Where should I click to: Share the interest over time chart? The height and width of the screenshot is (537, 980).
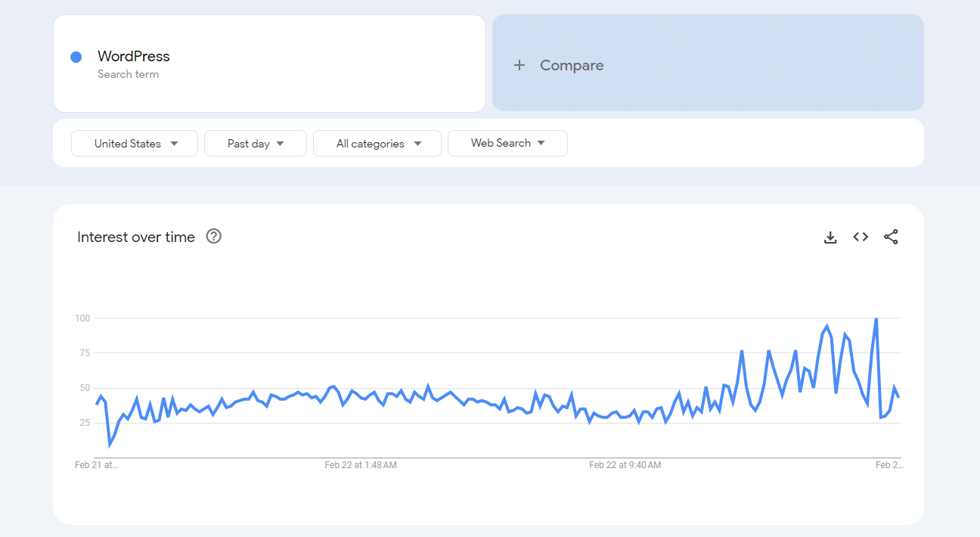click(x=891, y=237)
